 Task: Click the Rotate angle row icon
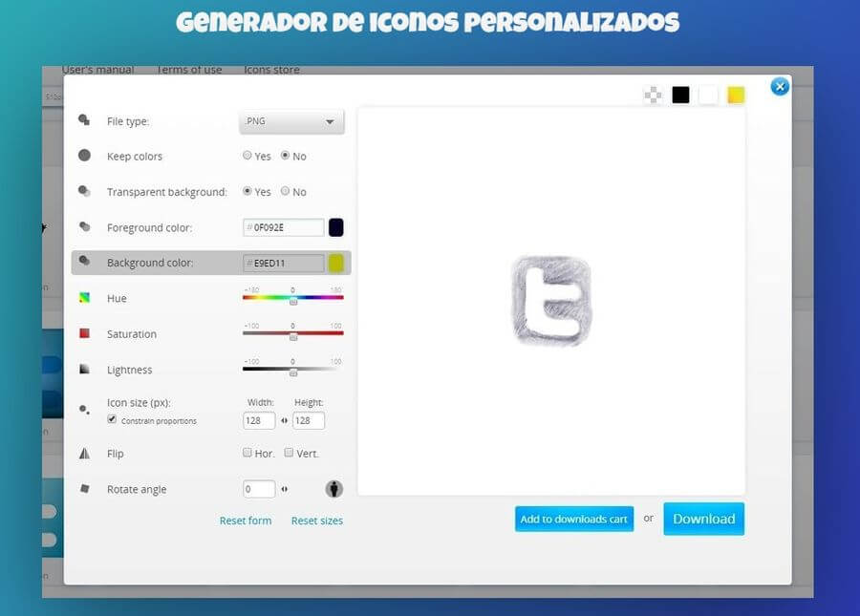(84, 488)
